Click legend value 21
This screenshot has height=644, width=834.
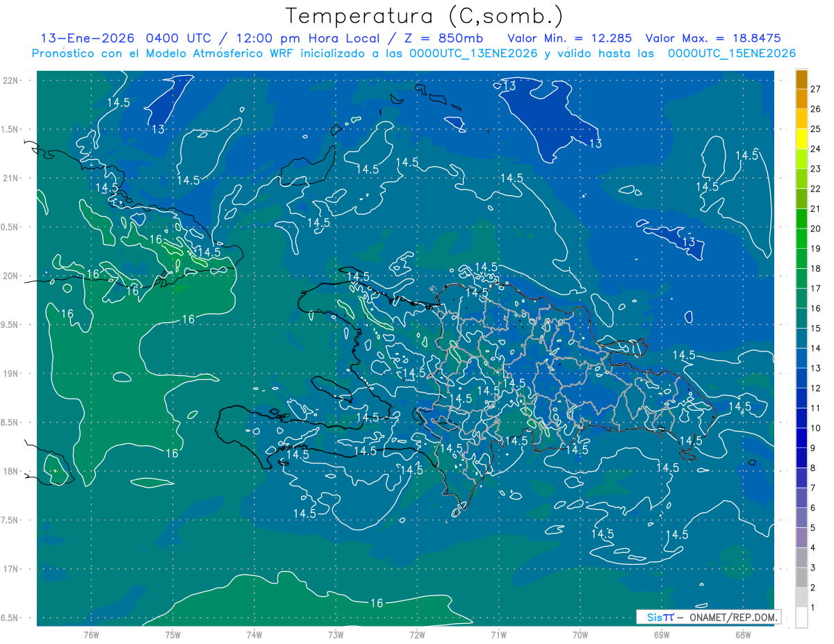816,209
